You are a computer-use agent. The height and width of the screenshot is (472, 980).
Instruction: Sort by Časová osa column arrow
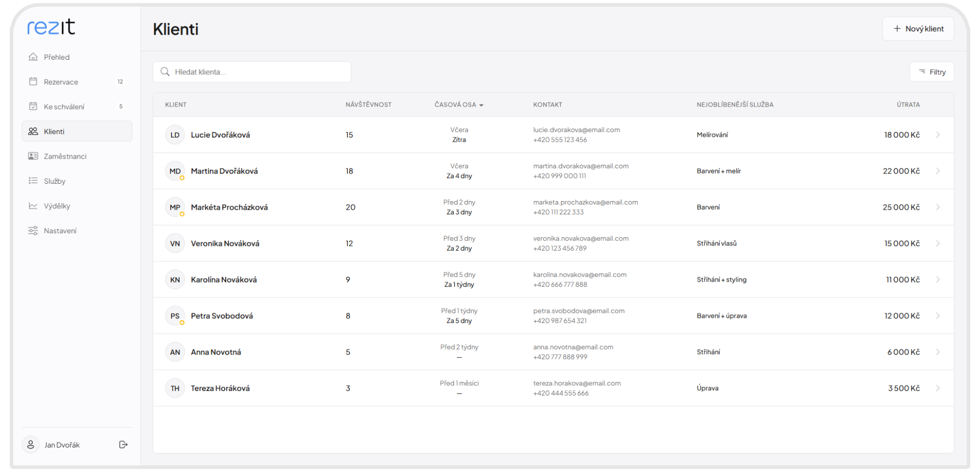tap(481, 105)
